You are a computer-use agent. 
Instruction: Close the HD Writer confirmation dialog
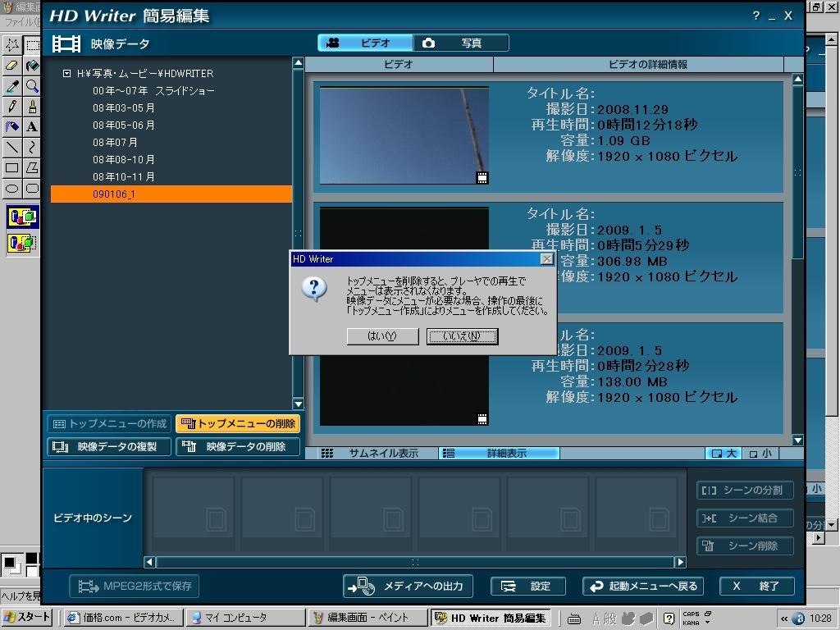[x=546, y=259]
